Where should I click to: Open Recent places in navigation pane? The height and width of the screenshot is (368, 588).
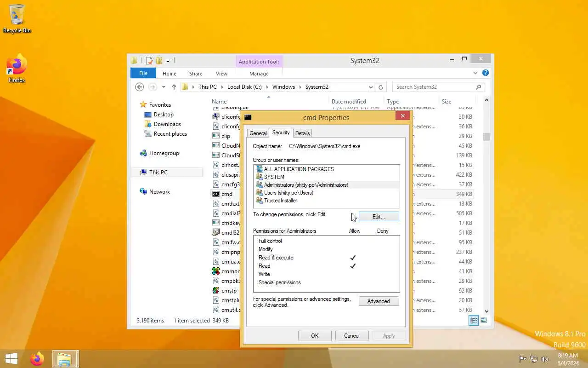click(x=170, y=134)
